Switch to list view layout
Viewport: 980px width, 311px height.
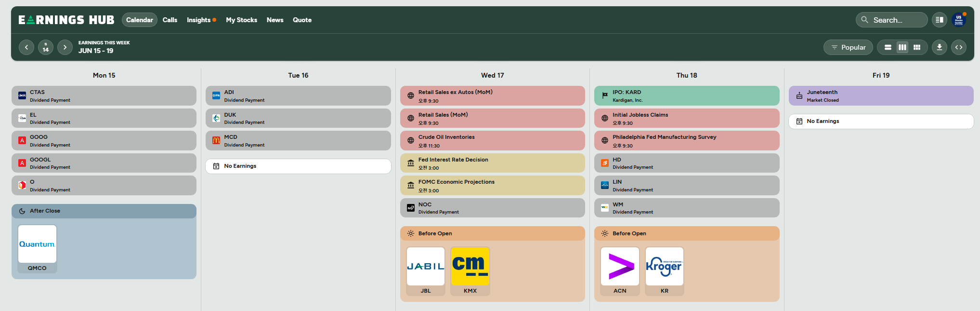tap(888, 47)
